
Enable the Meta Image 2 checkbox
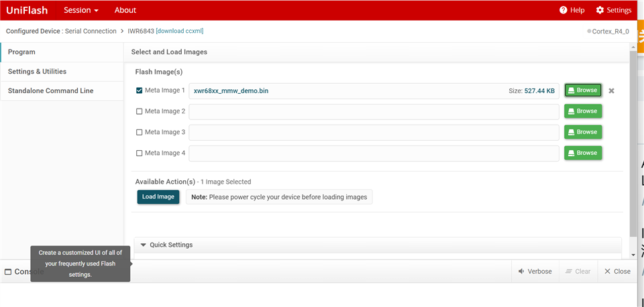(x=140, y=111)
